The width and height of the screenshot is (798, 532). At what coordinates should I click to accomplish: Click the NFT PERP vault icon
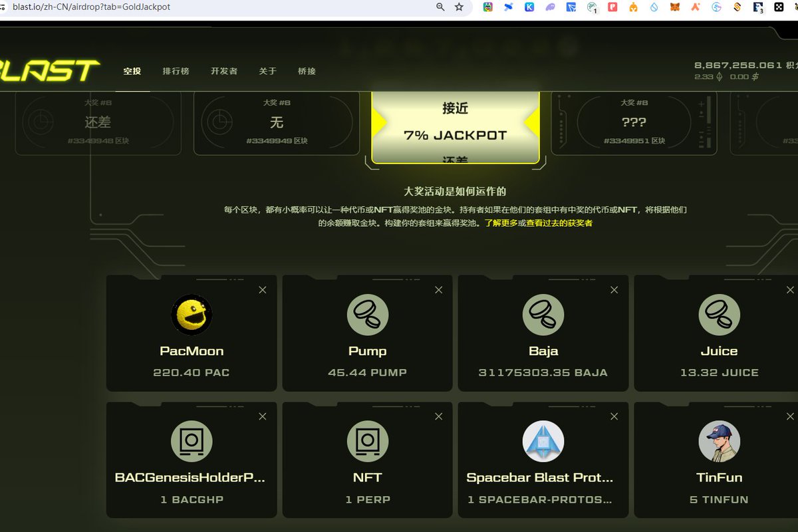point(368,441)
